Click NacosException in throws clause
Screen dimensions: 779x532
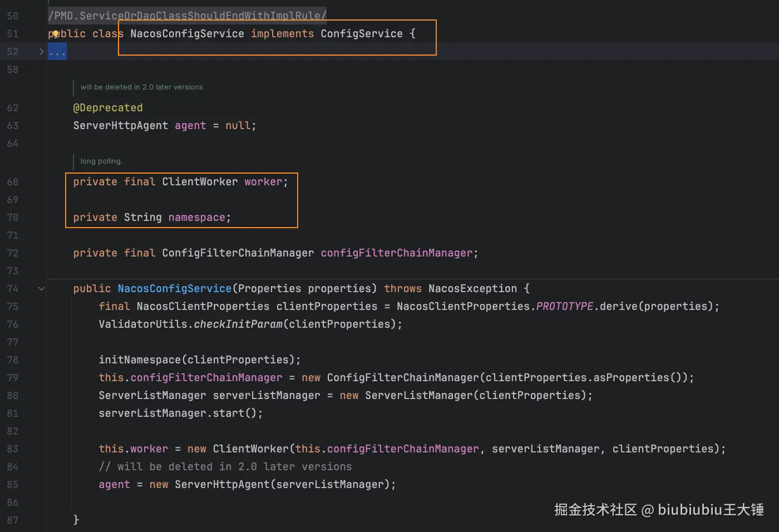tap(473, 288)
